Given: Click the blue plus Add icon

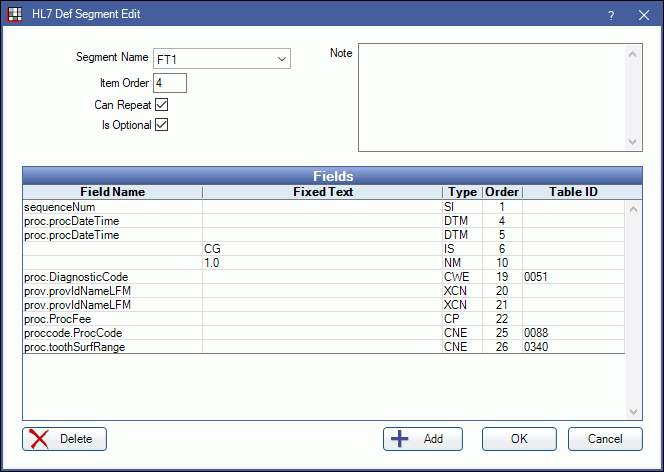Looking at the screenshot, I should coord(400,439).
